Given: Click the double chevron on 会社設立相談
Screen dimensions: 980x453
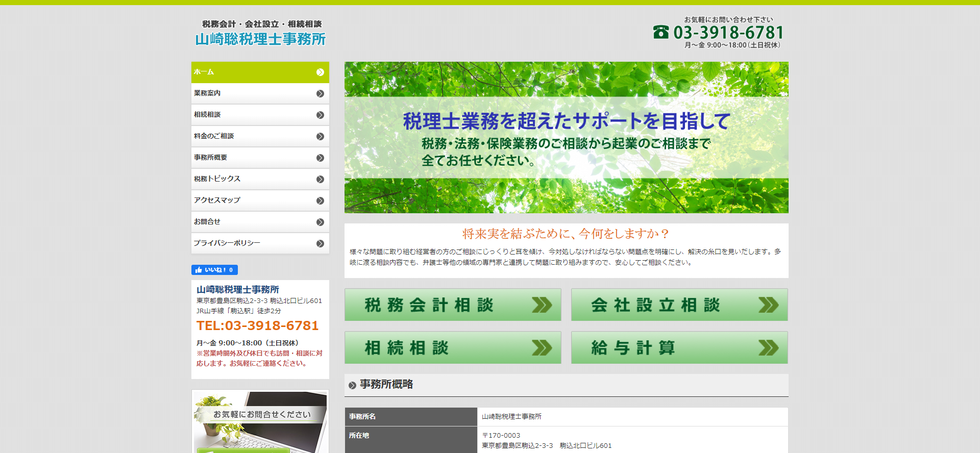Looking at the screenshot, I should pyautogui.click(x=768, y=305).
